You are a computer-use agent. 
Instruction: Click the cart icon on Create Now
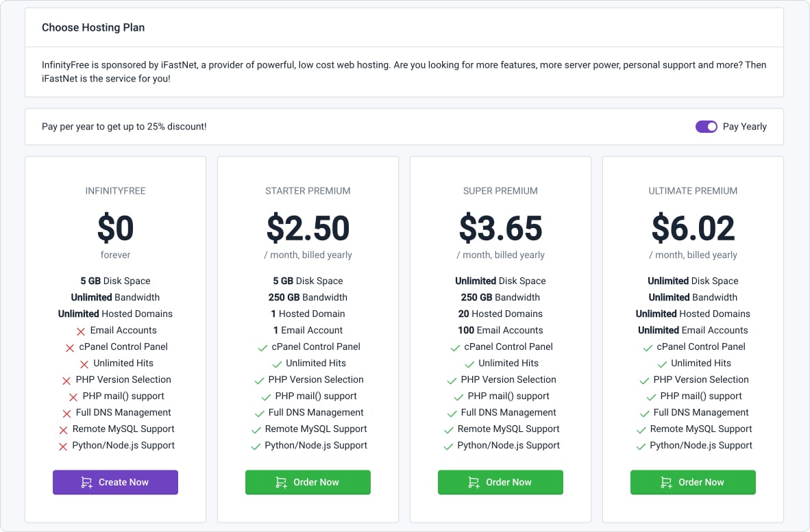tap(86, 483)
